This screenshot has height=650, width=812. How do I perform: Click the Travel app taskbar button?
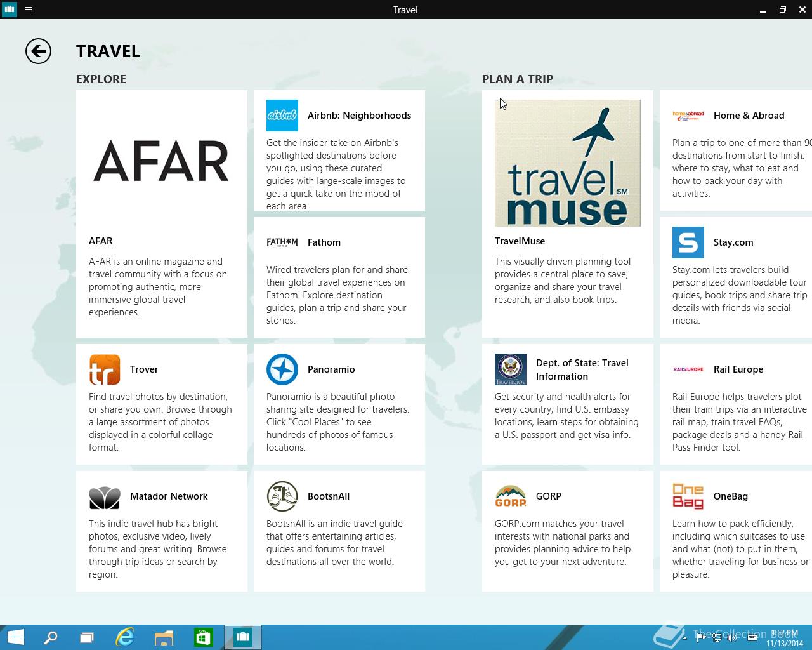tap(243, 637)
